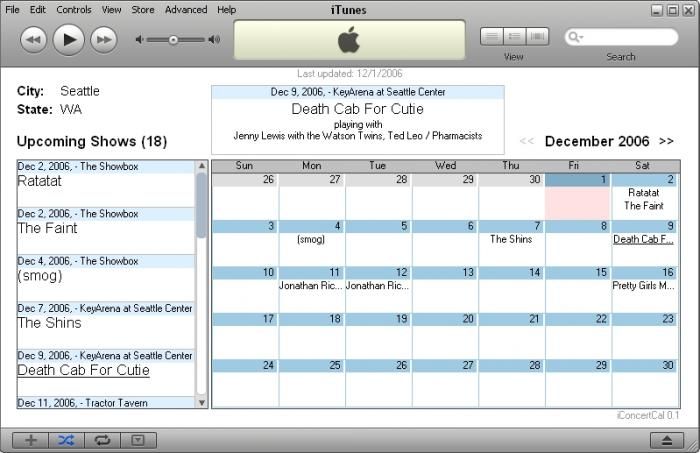This screenshot has width=700, height=453.
Task: Switch to cover flow view icon
Action: (538, 37)
